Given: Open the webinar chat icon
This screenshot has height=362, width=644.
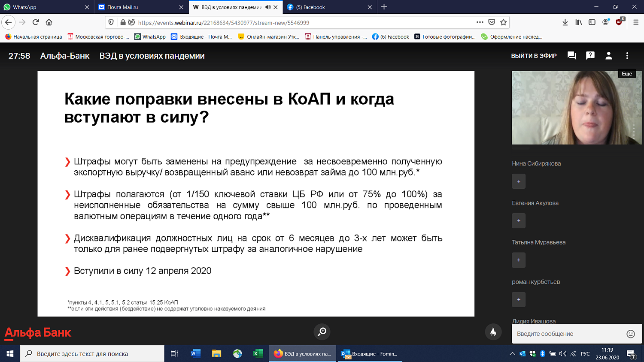Looking at the screenshot, I should tap(571, 56).
